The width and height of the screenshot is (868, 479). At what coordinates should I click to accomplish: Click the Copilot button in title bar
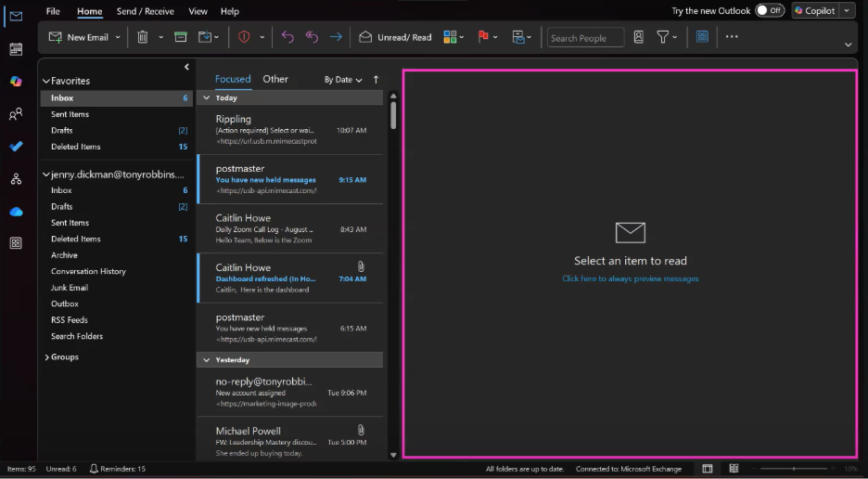815,10
